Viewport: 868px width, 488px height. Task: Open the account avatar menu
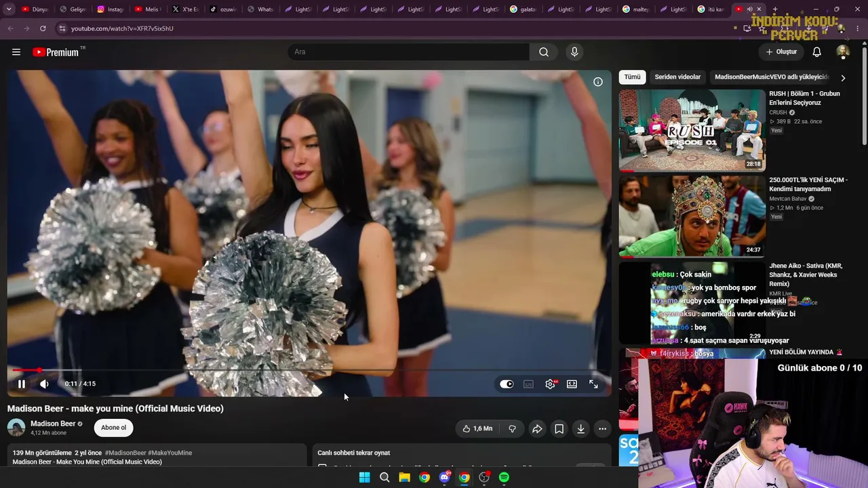(843, 52)
